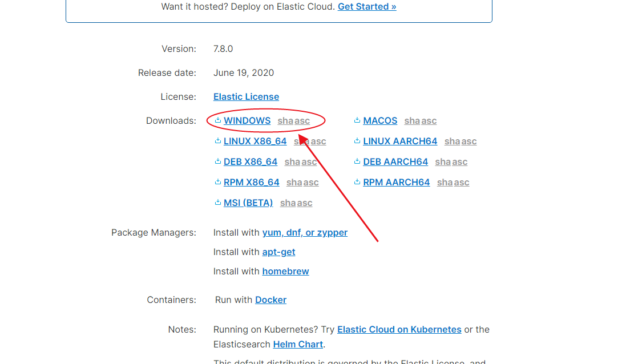Download the LINUX AARCH64 package

(400, 141)
